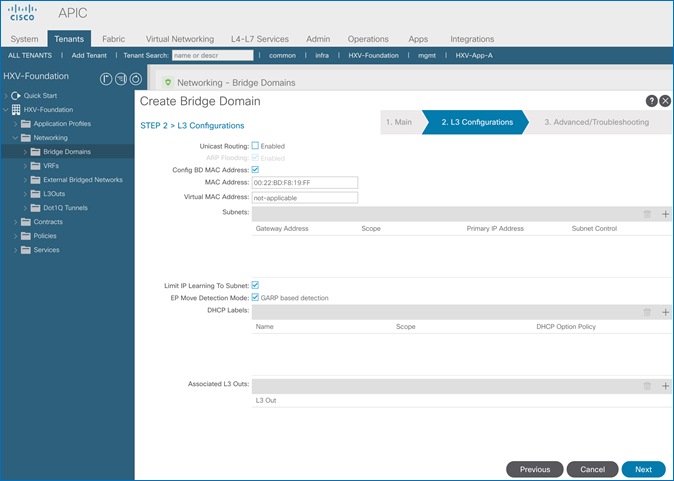Toggle GARP based detection checkbox
Viewport: 674px width, 481px height.
click(x=255, y=297)
